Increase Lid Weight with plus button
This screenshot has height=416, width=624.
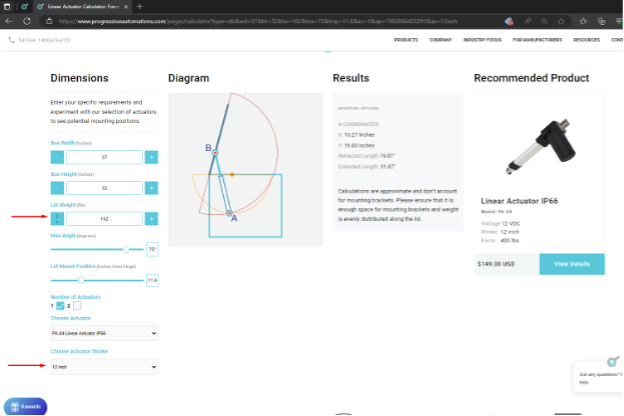(151, 219)
